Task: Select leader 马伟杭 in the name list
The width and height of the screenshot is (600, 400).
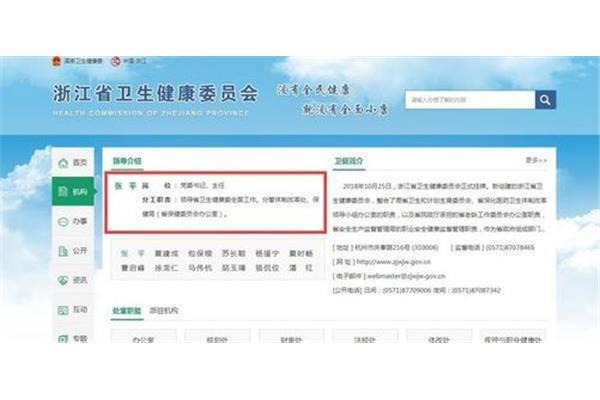Action: [x=200, y=268]
